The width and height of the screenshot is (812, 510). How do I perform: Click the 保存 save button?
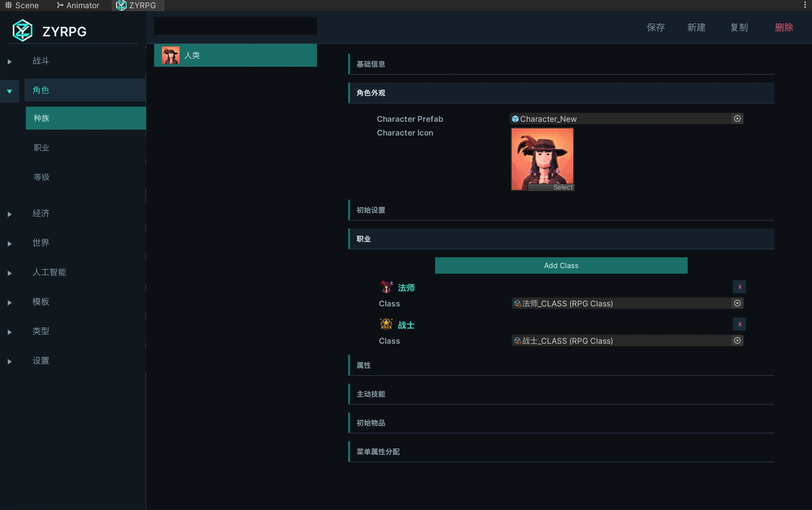pos(655,28)
